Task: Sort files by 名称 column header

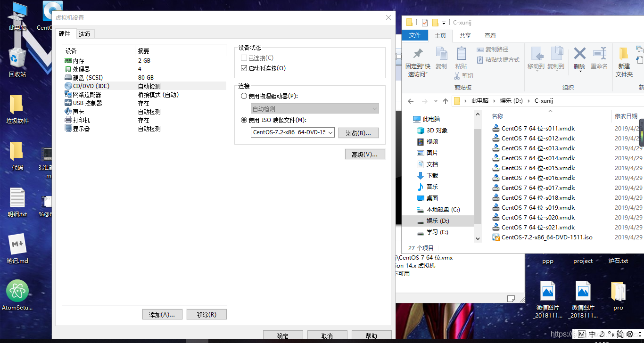Action: click(x=497, y=116)
